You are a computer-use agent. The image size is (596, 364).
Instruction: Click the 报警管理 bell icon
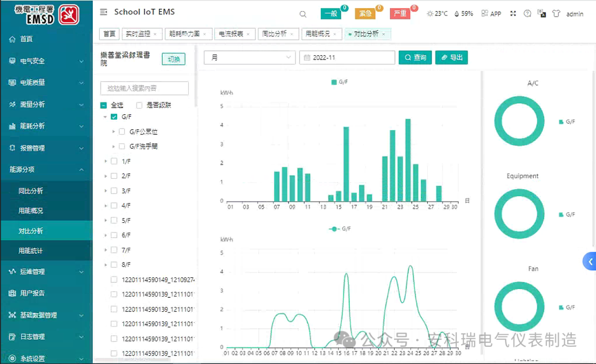(12, 148)
